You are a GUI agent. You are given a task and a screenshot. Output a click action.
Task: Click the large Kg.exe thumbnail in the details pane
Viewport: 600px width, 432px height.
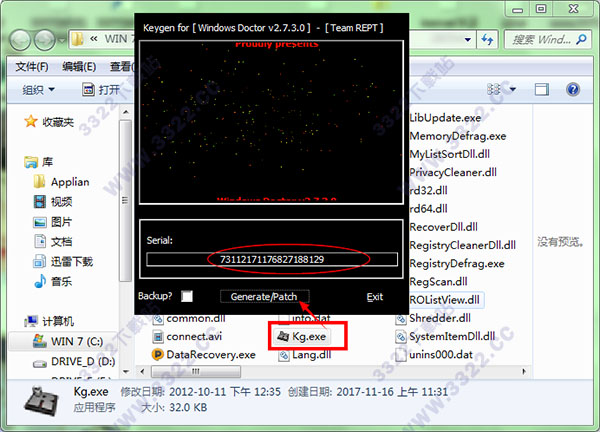point(42,401)
